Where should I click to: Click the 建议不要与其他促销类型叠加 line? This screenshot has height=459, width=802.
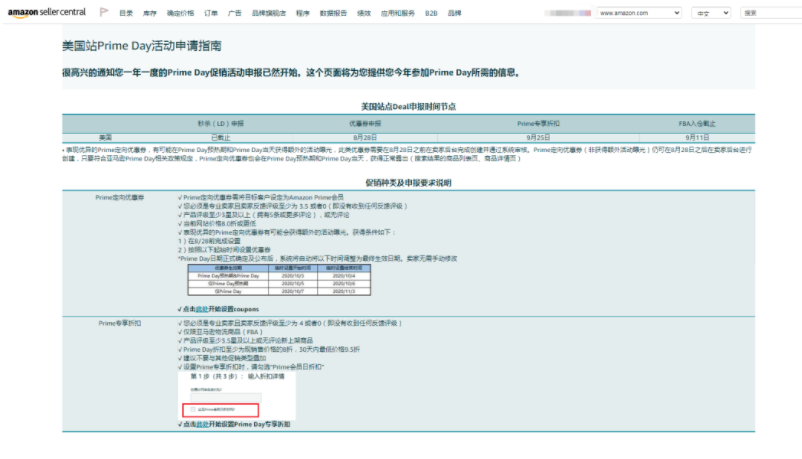pyautogui.click(x=221, y=358)
